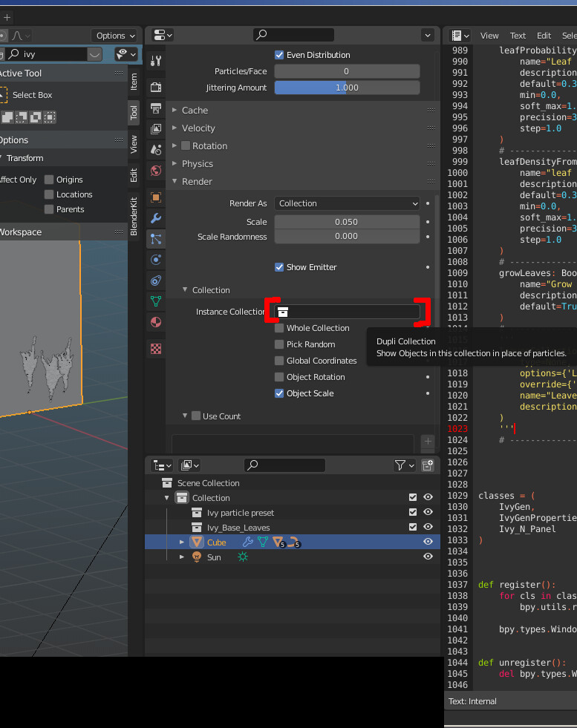The width and height of the screenshot is (577, 728).
Task: Toggle Show Emitter checkbox
Action: (x=279, y=267)
